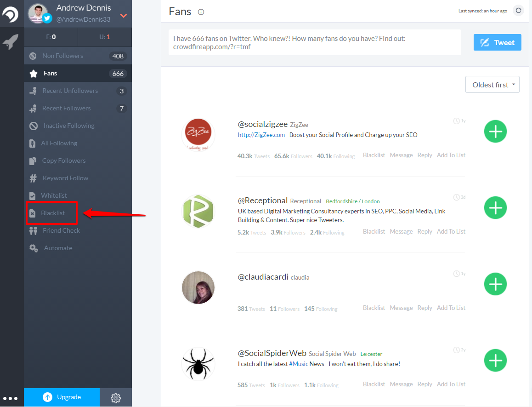Go to Inactive Following
Image resolution: width=532 pixels, height=407 pixels.
[x=78, y=126]
